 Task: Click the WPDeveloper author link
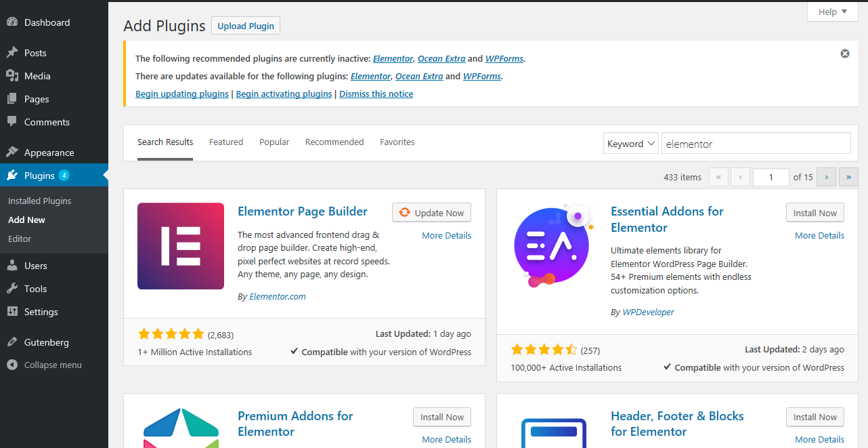click(648, 312)
